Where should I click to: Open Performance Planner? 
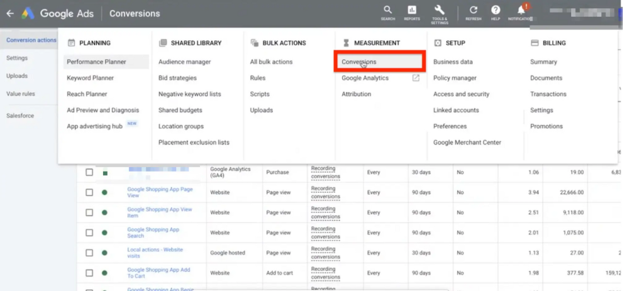(96, 62)
